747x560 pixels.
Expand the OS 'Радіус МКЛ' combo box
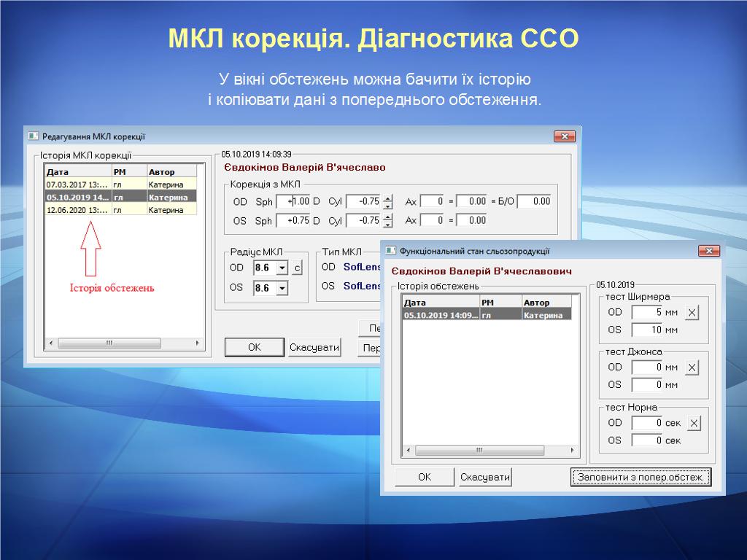pyautogui.click(x=282, y=288)
